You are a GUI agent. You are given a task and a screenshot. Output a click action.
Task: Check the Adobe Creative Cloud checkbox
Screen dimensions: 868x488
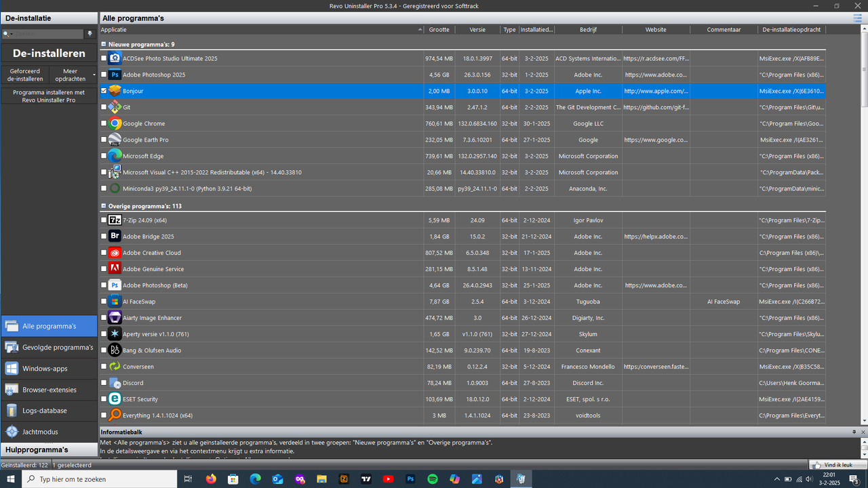coord(104,253)
